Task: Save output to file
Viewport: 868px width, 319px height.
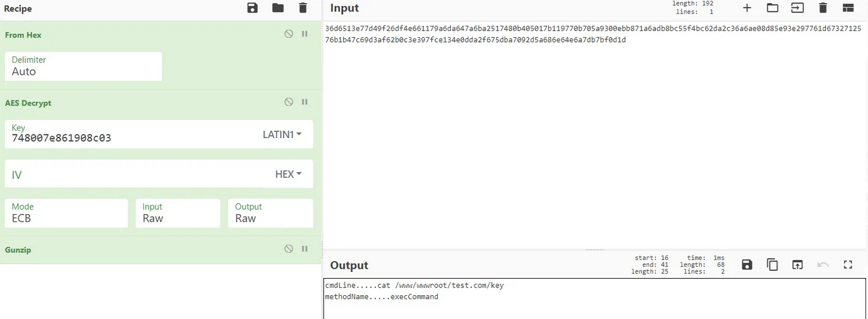Action: coord(746,265)
